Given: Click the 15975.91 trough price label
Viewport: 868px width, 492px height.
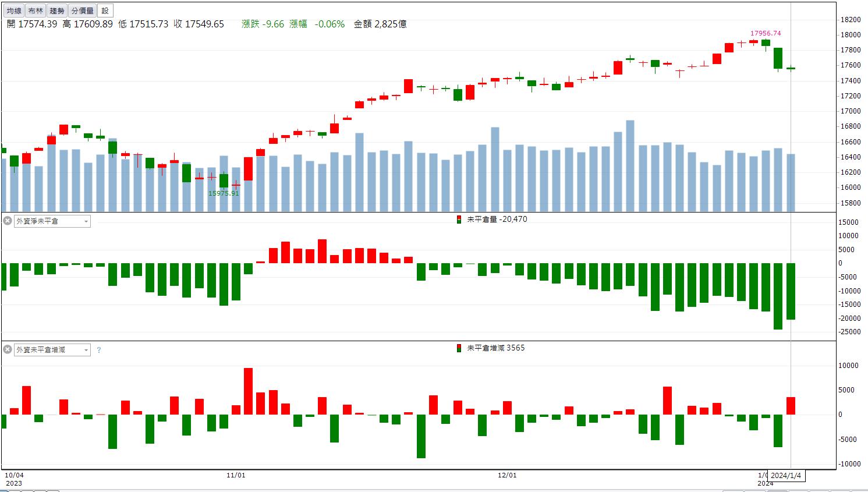Looking at the screenshot, I should [224, 193].
